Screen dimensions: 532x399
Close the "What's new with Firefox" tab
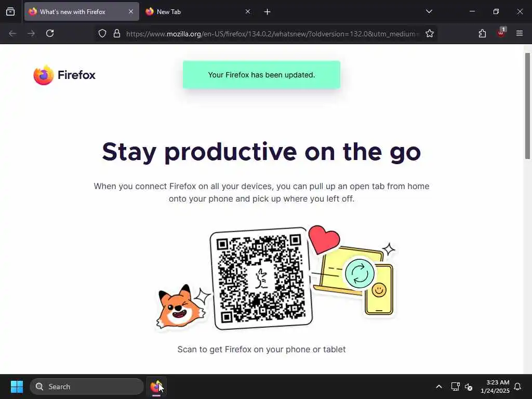click(x=130, y=11)
